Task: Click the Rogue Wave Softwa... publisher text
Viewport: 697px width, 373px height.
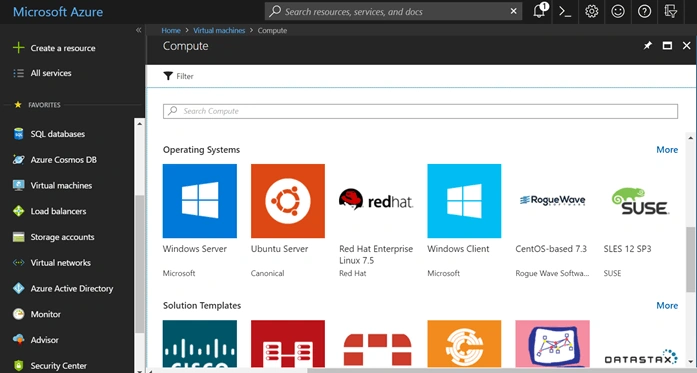Action: coord(552,273)
